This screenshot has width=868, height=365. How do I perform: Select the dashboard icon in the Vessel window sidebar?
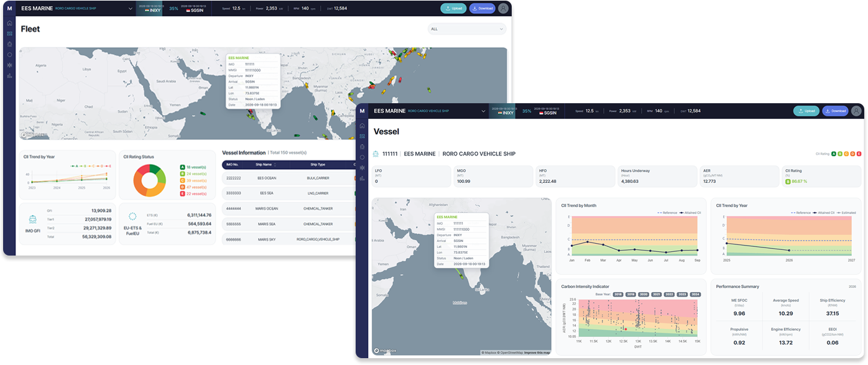(x=362, y=136)
